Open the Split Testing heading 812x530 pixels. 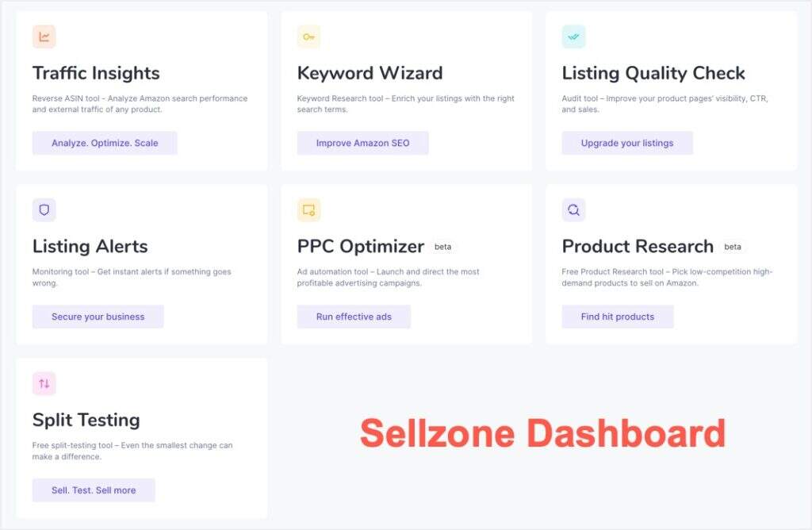click(x=86, y=420)
